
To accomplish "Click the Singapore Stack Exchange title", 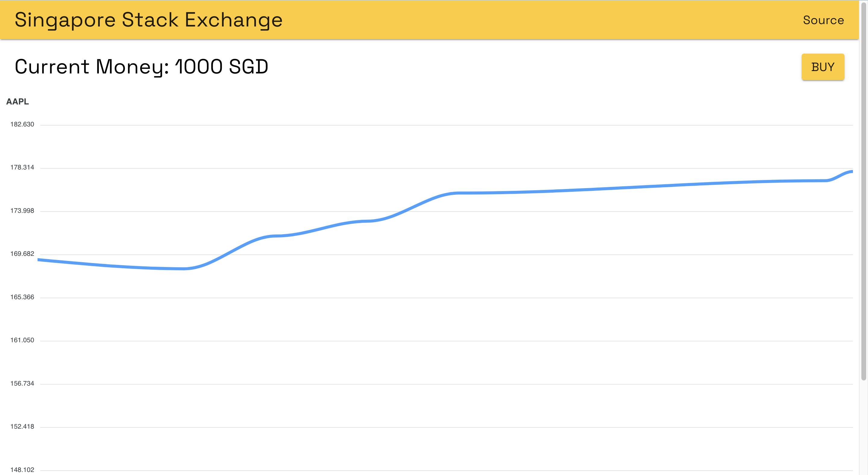I will pos(148,20).
